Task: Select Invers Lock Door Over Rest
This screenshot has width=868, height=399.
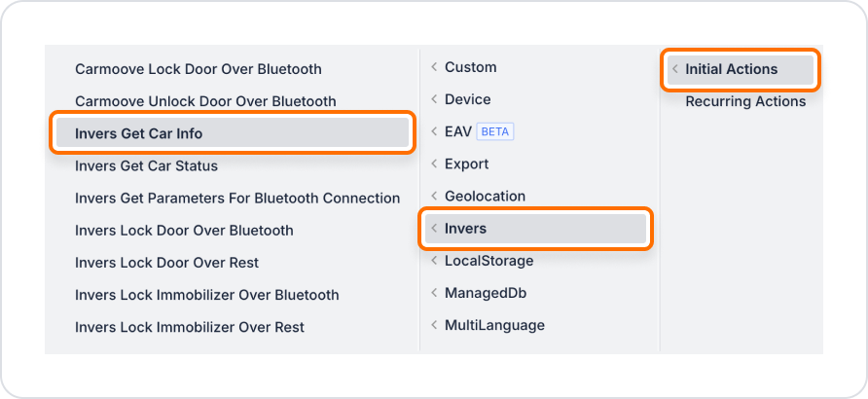Action: 166,263
